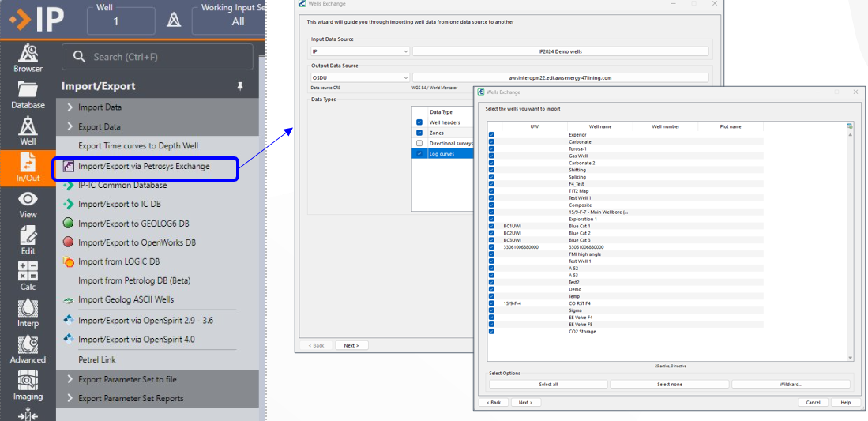Open the Advanced sidebar panel
Screen dimensions: 868x421
pos(28,349)
